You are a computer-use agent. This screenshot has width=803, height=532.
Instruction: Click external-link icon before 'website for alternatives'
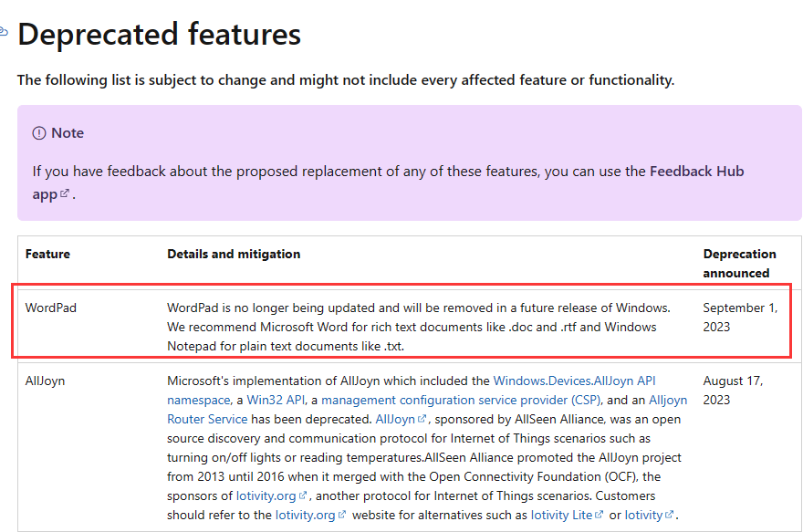(342, 515)
